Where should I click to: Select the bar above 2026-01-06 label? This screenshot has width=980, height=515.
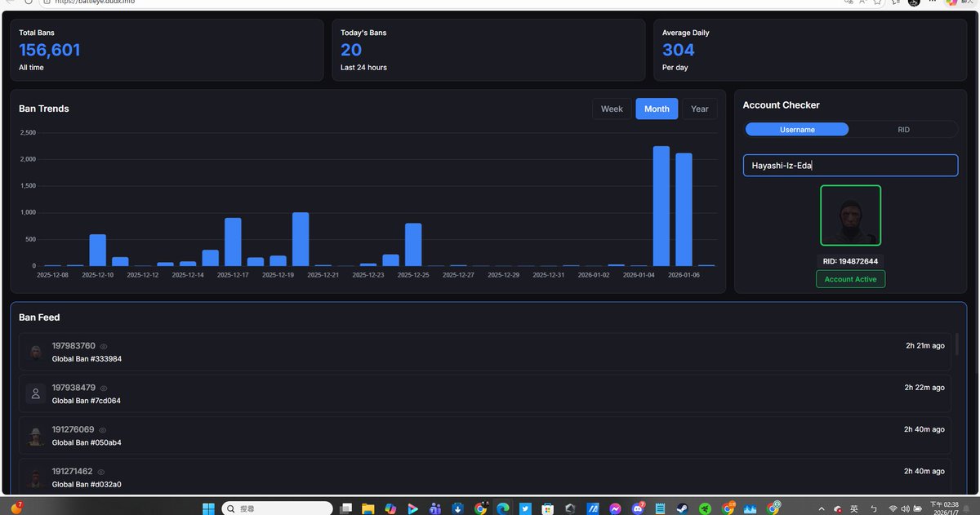(x=684, y=210)
